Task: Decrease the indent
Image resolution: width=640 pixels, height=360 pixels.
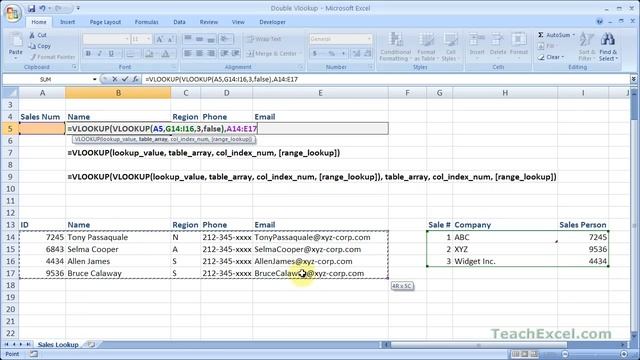Action: (224, 53)
